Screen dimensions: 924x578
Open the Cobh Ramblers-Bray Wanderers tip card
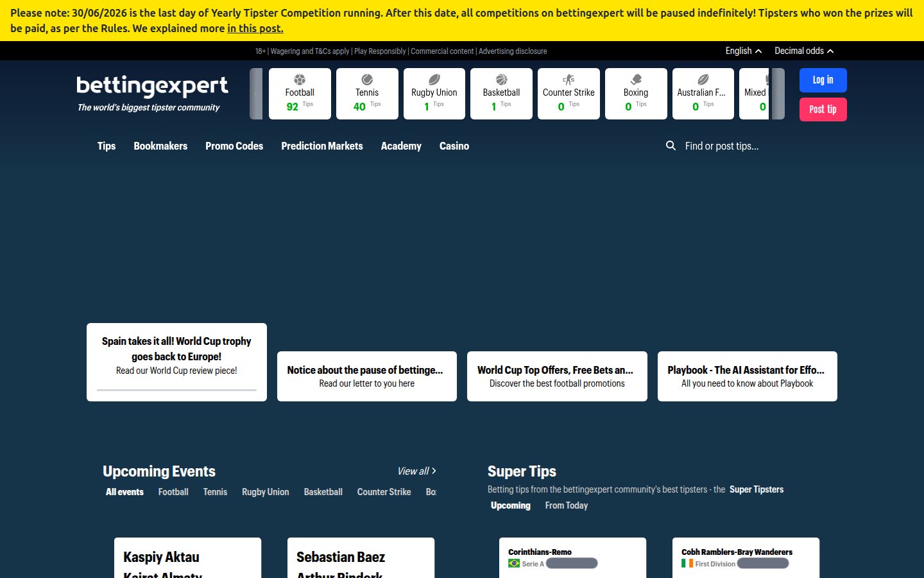[746, 557]
